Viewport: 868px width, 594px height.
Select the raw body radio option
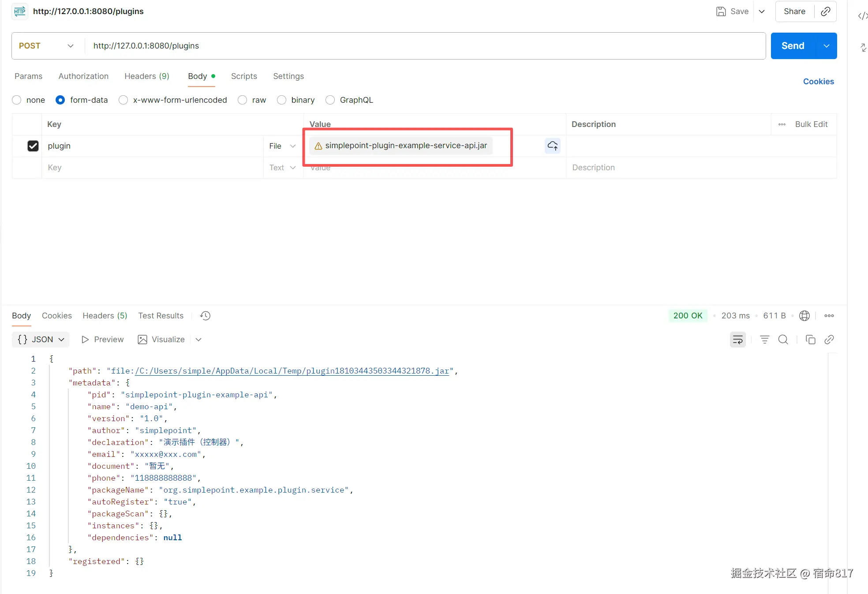(x=242, y=100)
